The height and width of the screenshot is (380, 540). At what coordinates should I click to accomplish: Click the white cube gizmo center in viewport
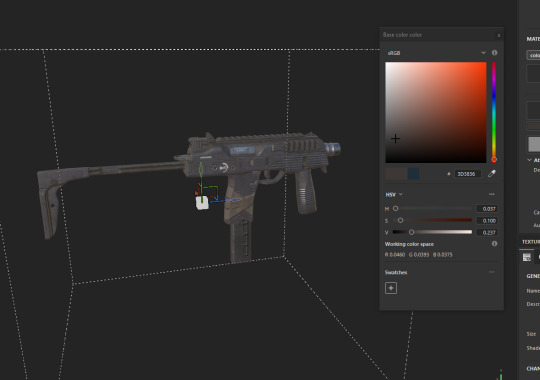pyautogui.click(x=202, y=203)
